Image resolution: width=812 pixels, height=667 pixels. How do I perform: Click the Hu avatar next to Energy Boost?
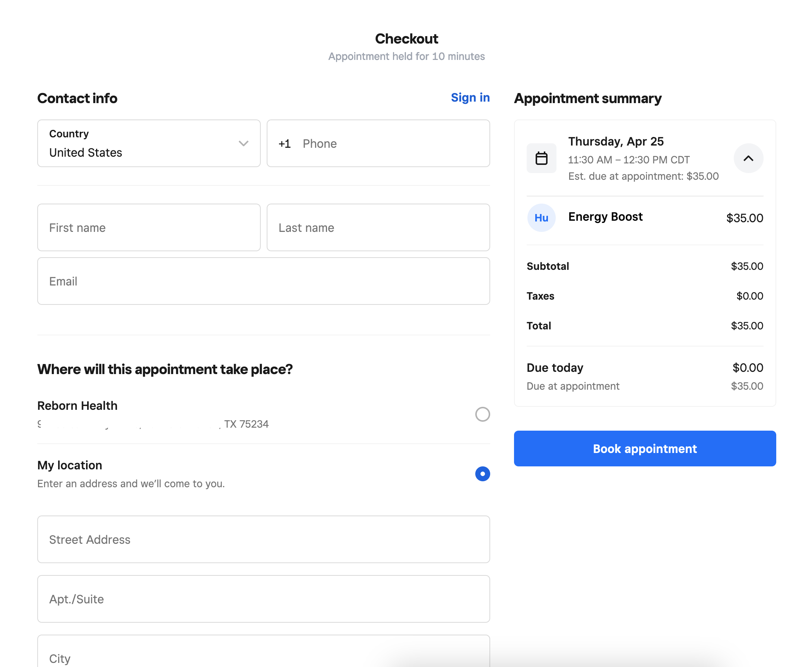541,218
